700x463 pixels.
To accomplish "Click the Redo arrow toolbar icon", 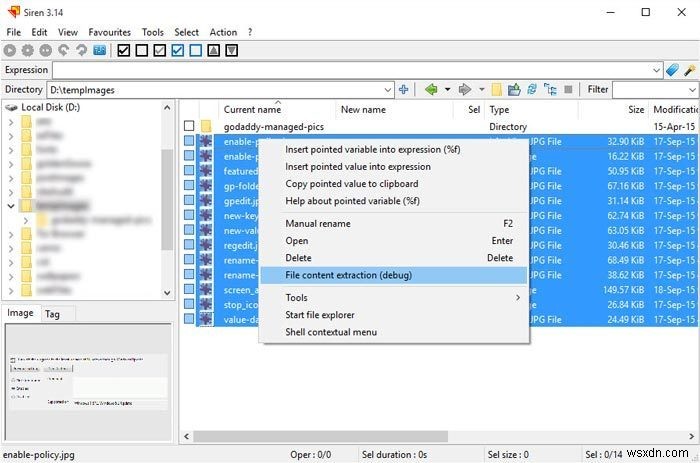I will pyautogui.click(x=81, y=50).
